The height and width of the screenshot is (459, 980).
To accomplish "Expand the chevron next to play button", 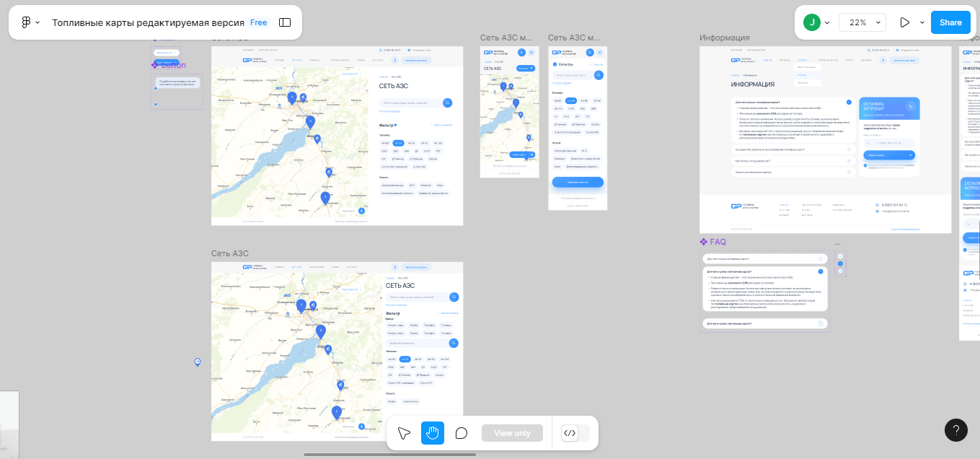I will 922,22.
